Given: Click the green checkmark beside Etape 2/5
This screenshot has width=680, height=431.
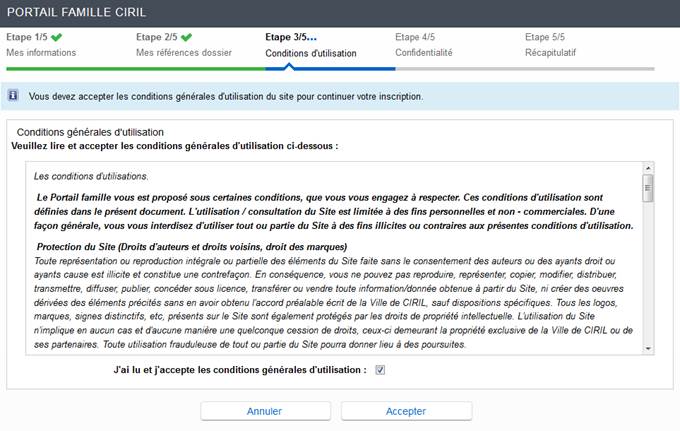Looking at the screenshot, I should (x=186, y=37).
